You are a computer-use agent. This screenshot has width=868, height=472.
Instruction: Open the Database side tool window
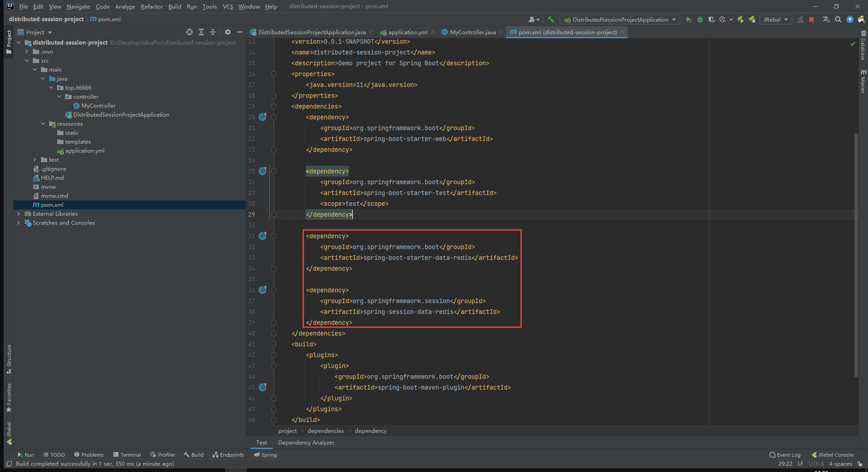tap(863, 45)
